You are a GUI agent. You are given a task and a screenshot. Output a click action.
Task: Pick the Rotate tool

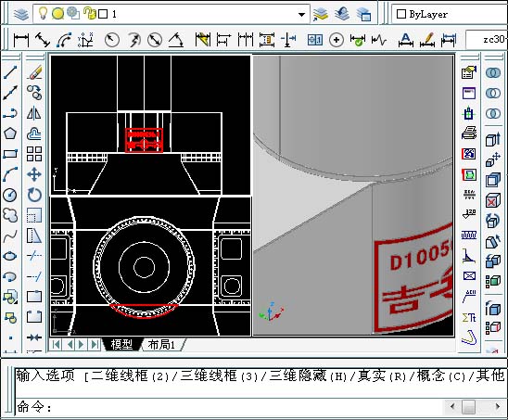[34, 195]
